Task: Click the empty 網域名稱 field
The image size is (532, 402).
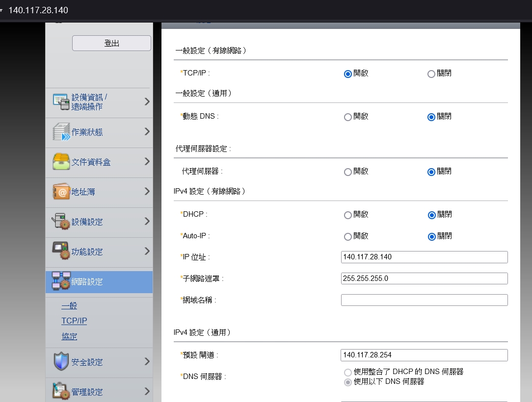Action: [x=424, y=300]
